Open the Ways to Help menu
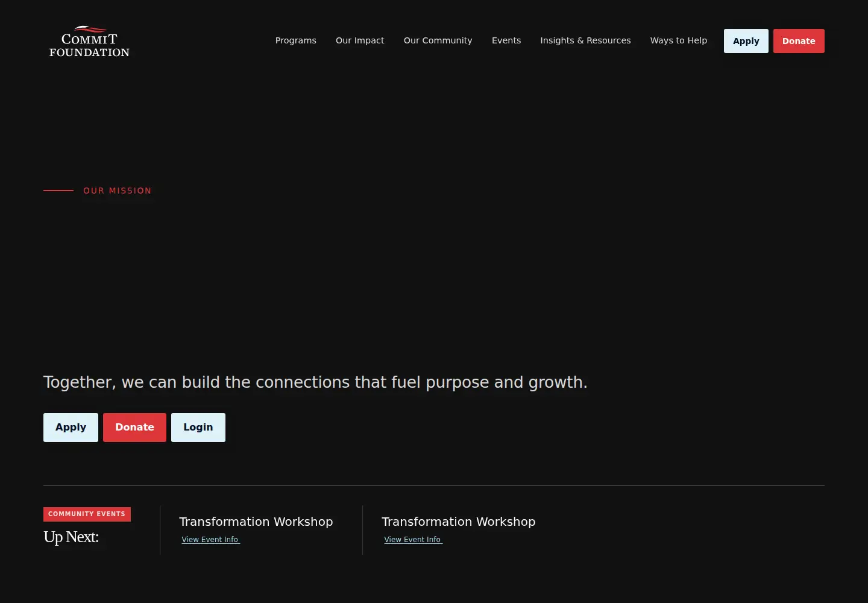Screen dimensions: 868x603 pos(679,40)
